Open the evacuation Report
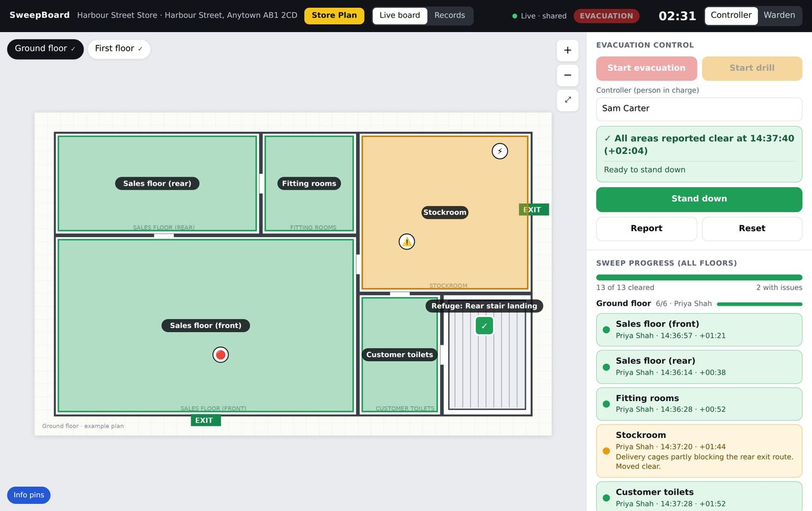 [x=646, y=228]
